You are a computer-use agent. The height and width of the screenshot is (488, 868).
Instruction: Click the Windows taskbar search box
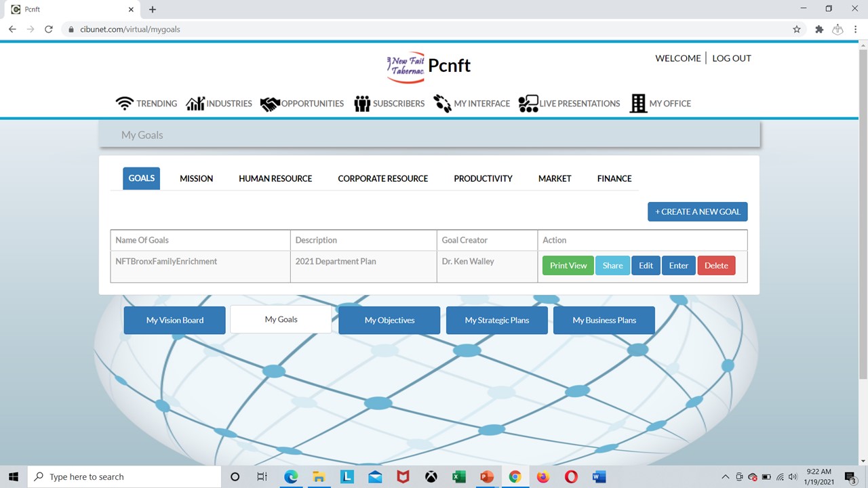[124, 476]
